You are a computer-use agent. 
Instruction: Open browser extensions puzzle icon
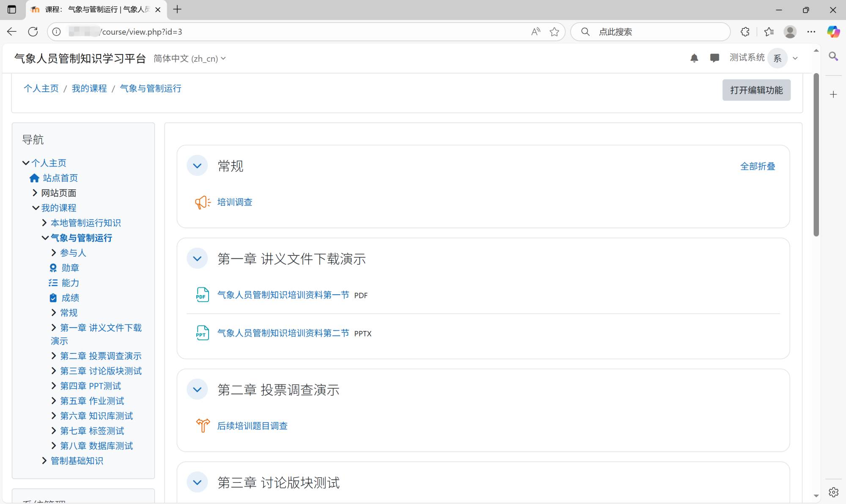745,32
